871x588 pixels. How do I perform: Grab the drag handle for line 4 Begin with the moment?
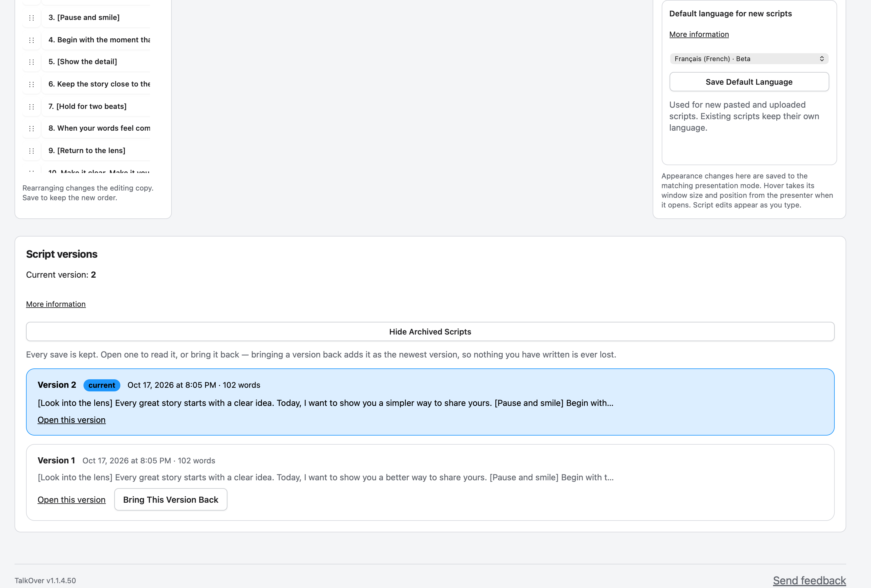pyautogui.click(x=31, y=40)
